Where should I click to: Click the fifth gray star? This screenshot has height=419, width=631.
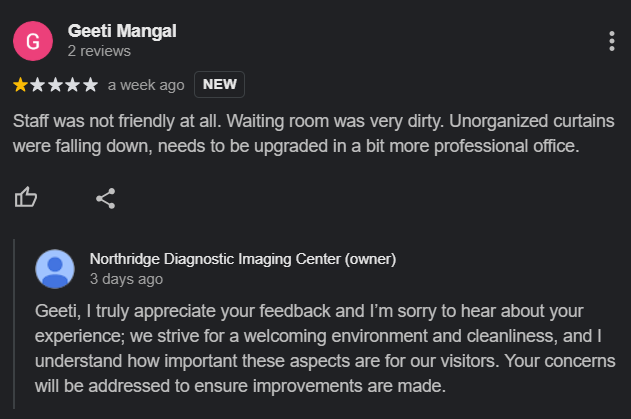(x=90, y=85)
